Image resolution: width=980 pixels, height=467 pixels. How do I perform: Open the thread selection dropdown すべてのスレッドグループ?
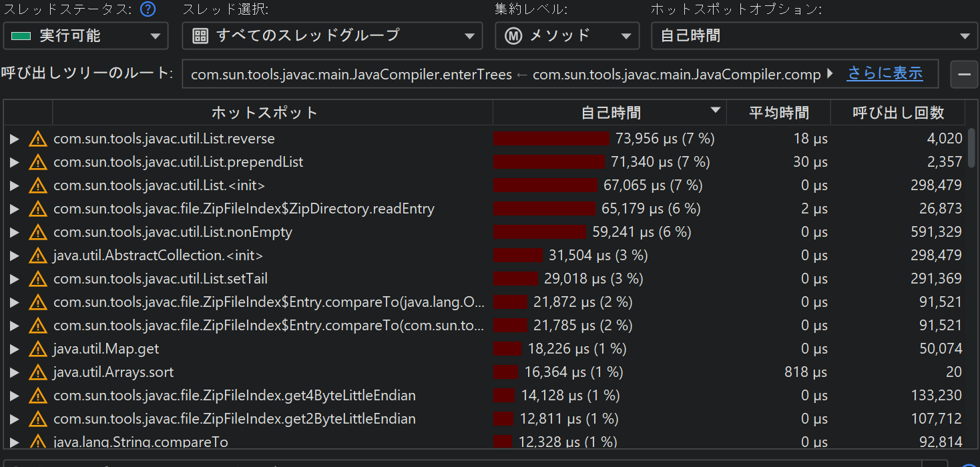[332, 36]
